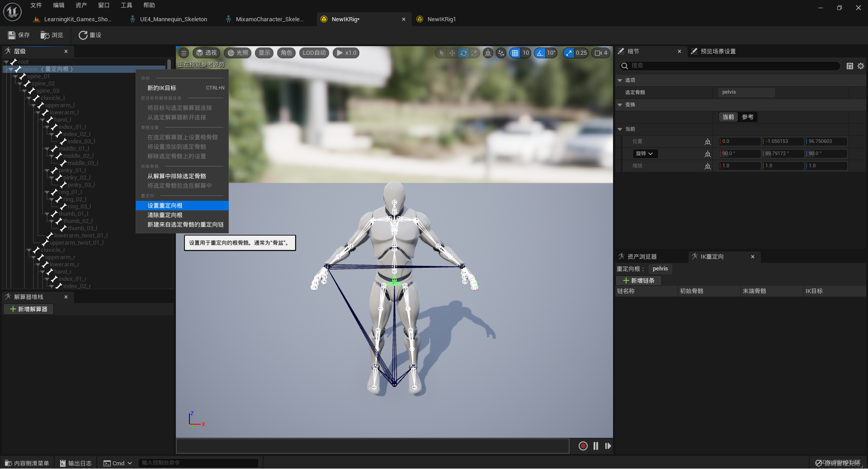This screenshot has width=868, height=469.
Task: Toggle grid snapping in viewport
Action: tap(515, 53)
